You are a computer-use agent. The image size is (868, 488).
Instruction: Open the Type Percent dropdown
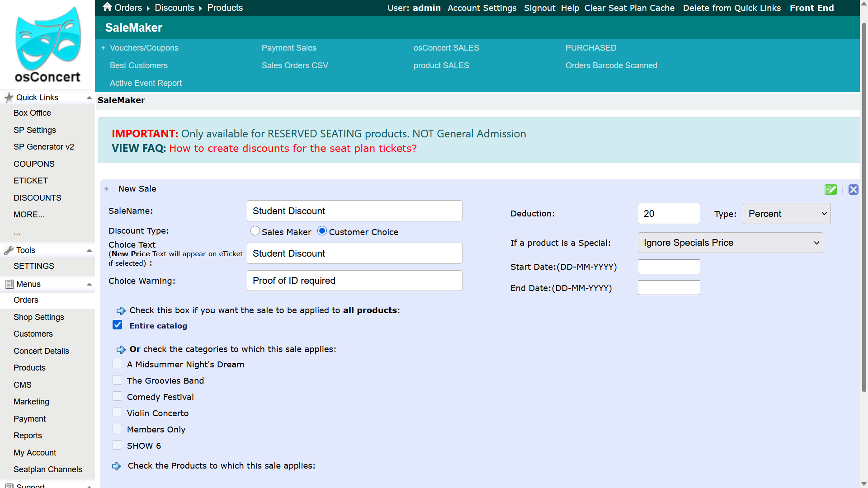(787, 214)
